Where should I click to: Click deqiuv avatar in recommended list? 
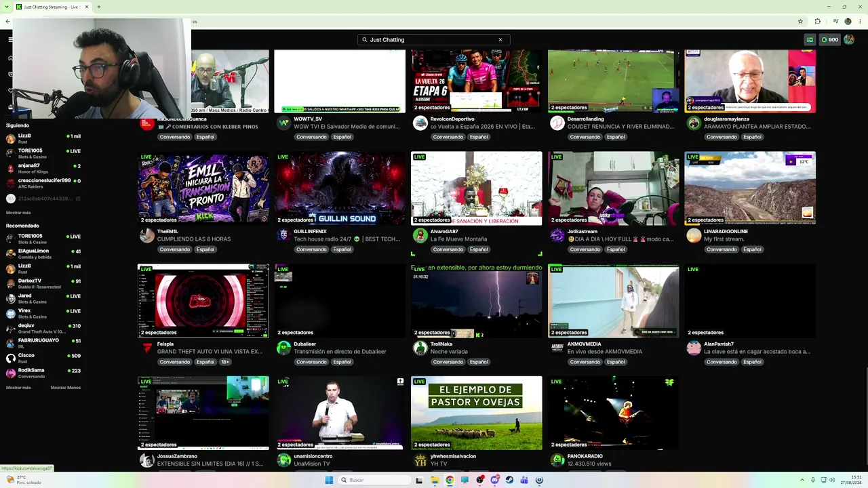click(x=11, y=329)
